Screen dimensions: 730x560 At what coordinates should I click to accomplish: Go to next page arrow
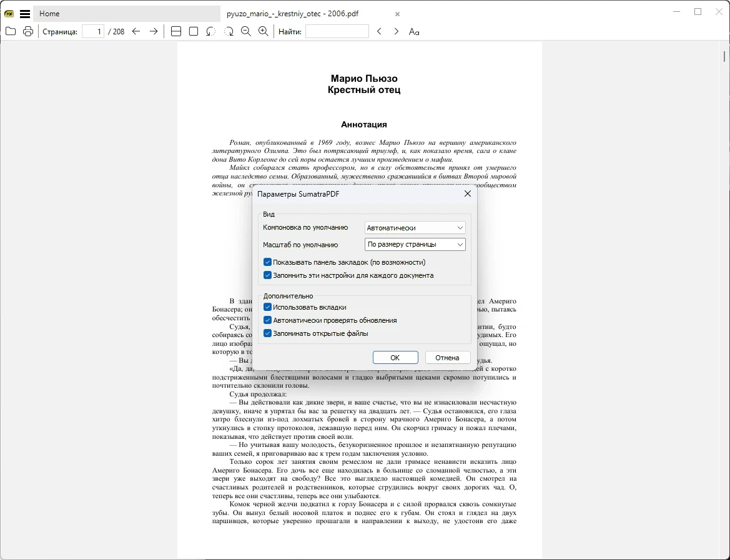tap(154, 31)
